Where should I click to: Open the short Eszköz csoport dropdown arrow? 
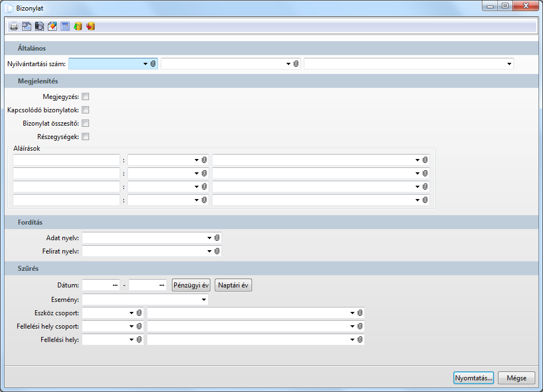pyautogui.click(x=132, y=313)
